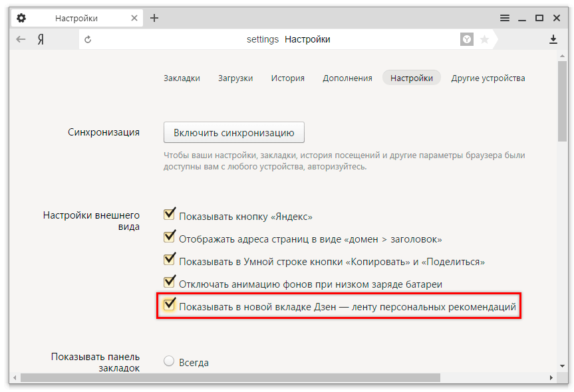574x392 pixels.
Task: Open the Другие устройства tab
Action: click(488, 78)
